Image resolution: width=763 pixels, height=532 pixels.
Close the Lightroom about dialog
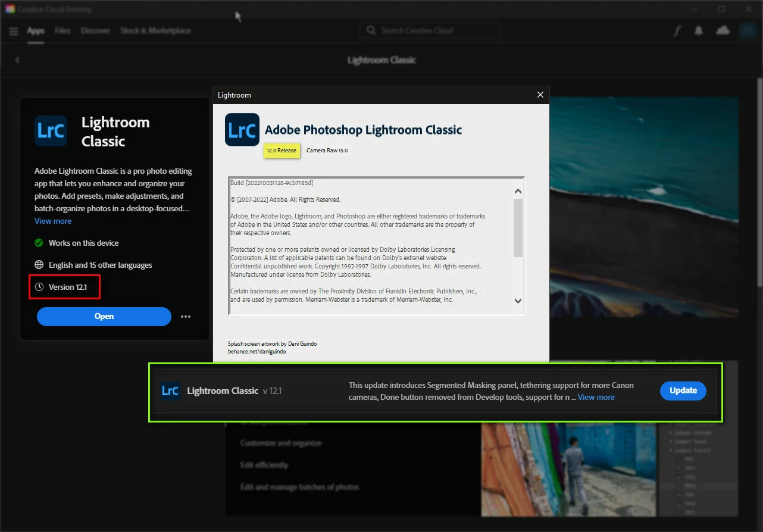point(540,95)
